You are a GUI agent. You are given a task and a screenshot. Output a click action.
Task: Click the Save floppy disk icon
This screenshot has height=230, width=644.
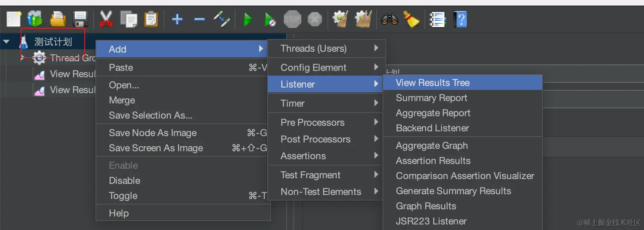click(x=80, y=19)
